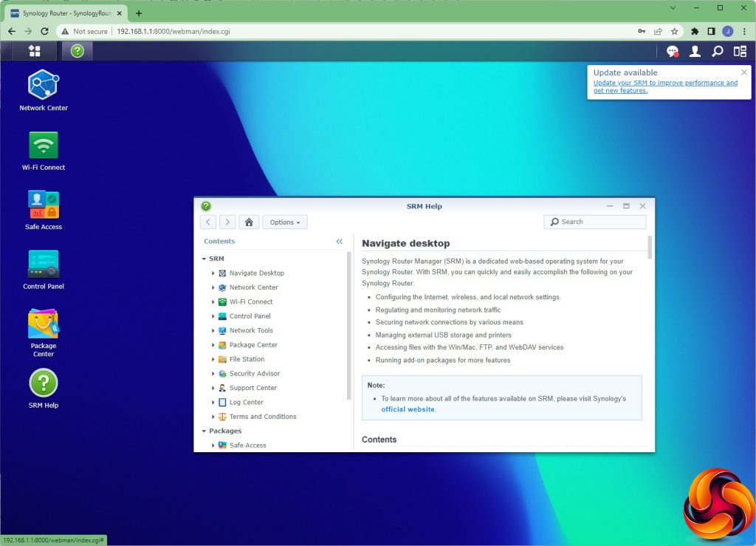Screen dimensions: 756x546
Task: Reload the browser page
Action: [44, 31]
